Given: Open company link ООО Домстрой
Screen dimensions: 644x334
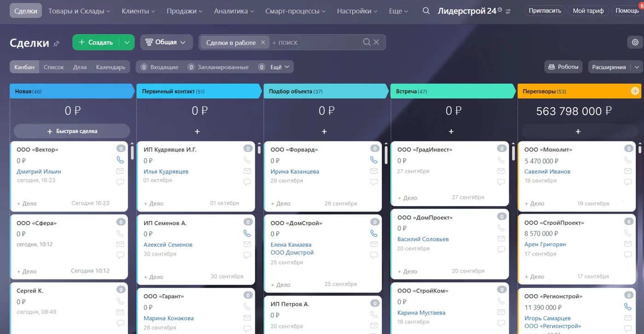Looking at the screenshot, I should [292, 253].
